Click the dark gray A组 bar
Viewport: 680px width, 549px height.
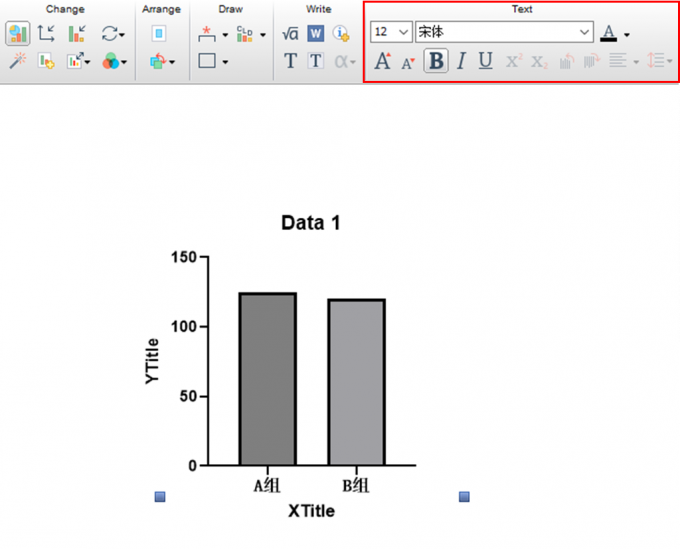[268, 379]
